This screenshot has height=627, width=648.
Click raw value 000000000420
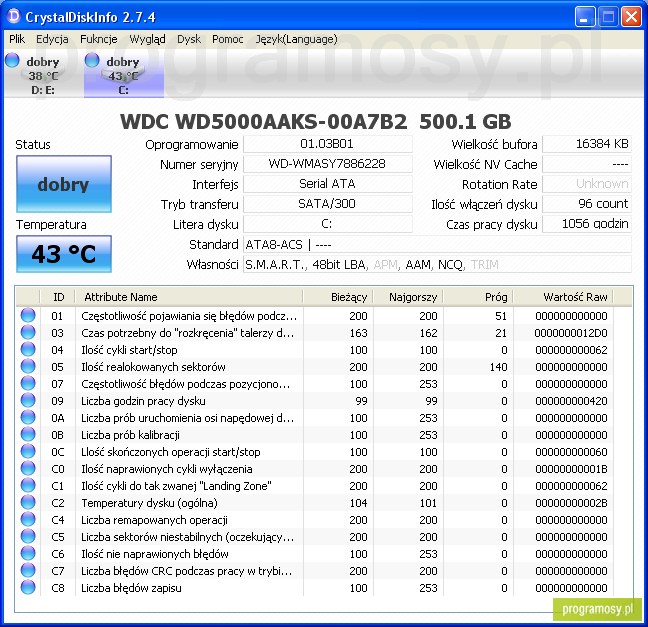pyautogui.click(x=571, y=401)
